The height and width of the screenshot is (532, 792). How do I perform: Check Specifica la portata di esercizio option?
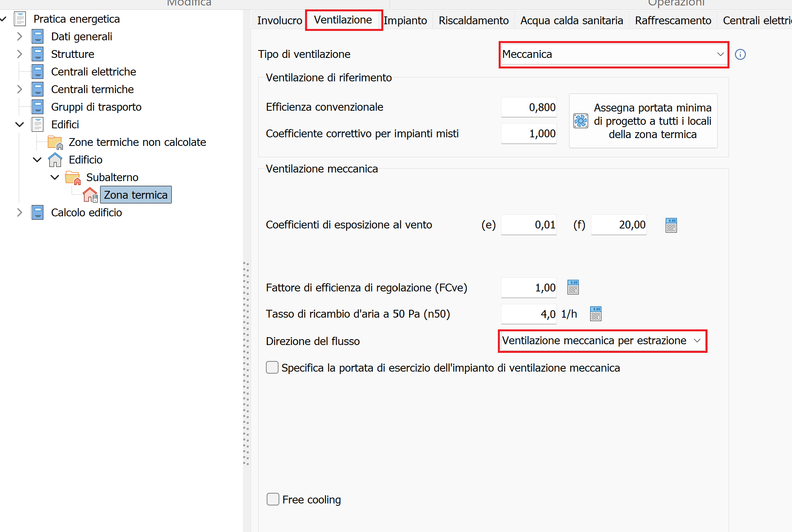[272, 368]
